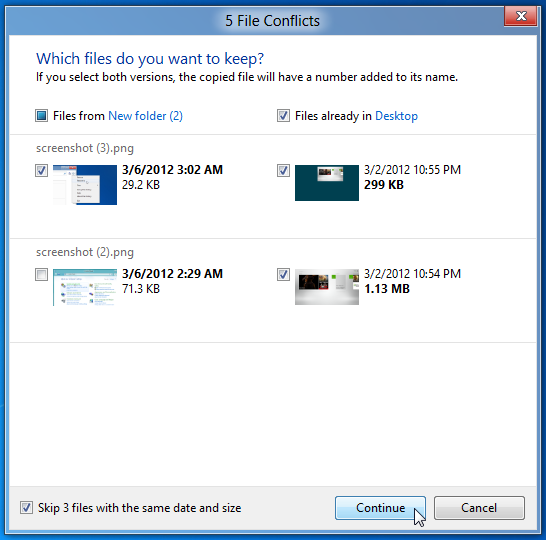Close the 5 File Conflicts dialog
The height and width of the screenshot is (540, 546).
(521, 16)
